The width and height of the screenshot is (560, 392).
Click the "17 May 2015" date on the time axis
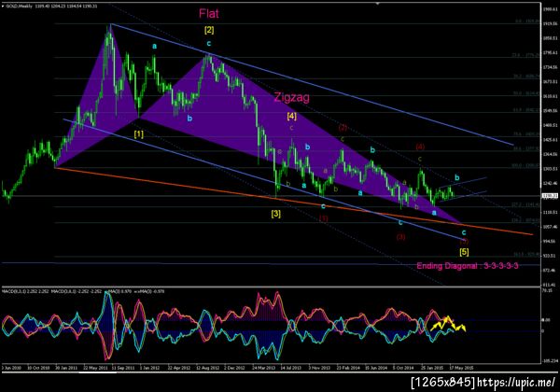coord(461,368)
